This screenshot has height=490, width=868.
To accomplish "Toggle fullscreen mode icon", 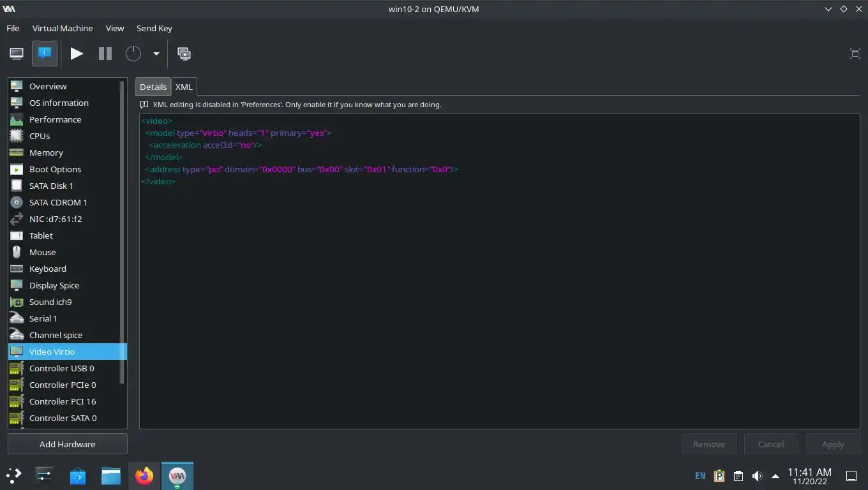I will coord(855,54).
